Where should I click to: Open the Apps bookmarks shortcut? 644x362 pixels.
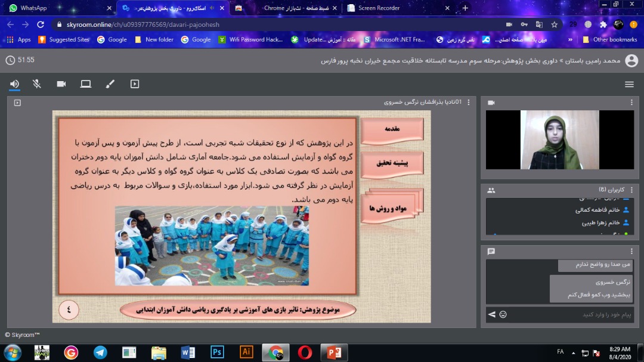pyautogui.click(x=19, y=39)
